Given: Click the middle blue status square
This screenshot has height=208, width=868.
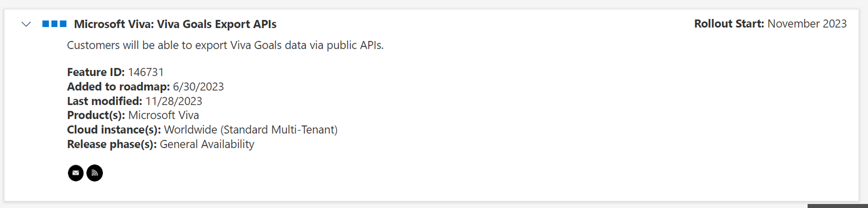Looking at the screenshot, I should tap(55, 24).
